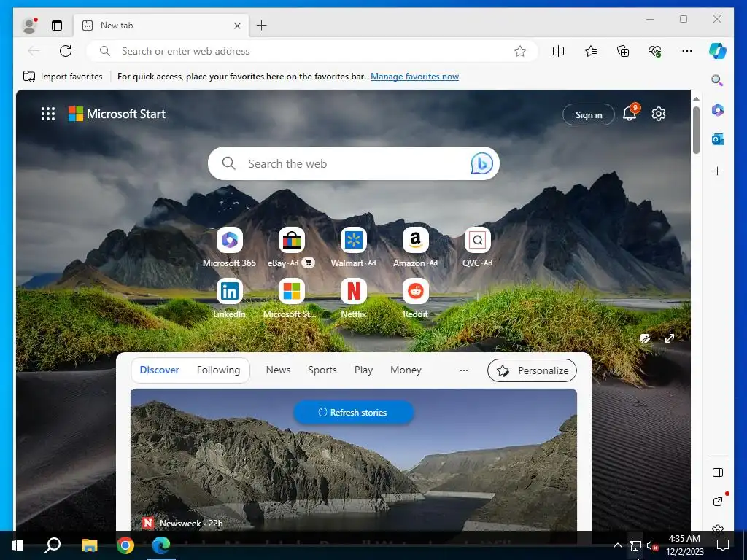Open the Amazon quick link

click(415, 247)
